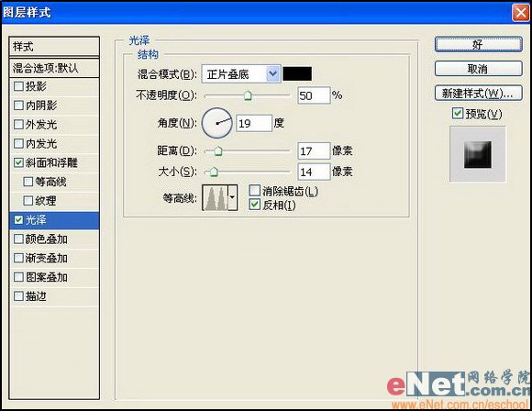Select the 样式 styles panel entry

[54, 47]
